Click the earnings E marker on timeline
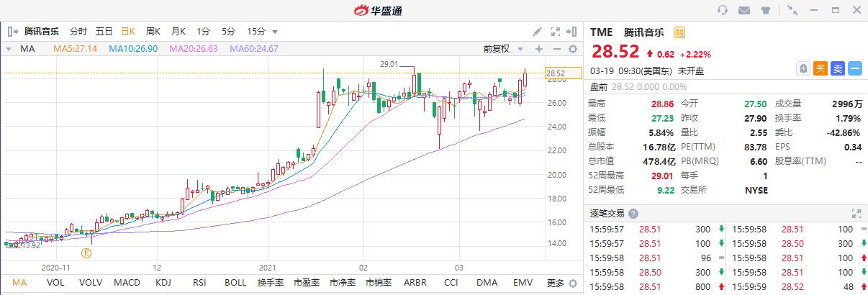The width and height of the screenshot is (868, 295). click(86, 253)
